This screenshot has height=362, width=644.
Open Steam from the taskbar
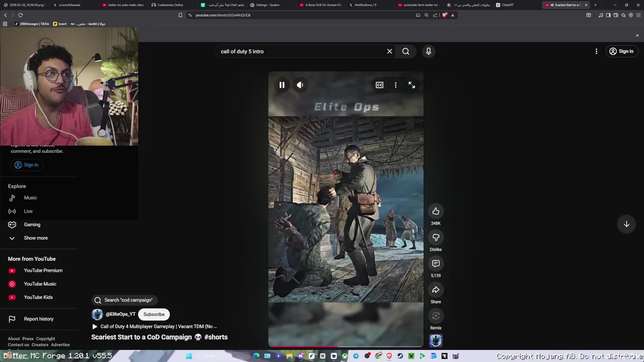[x=400, y=356]
